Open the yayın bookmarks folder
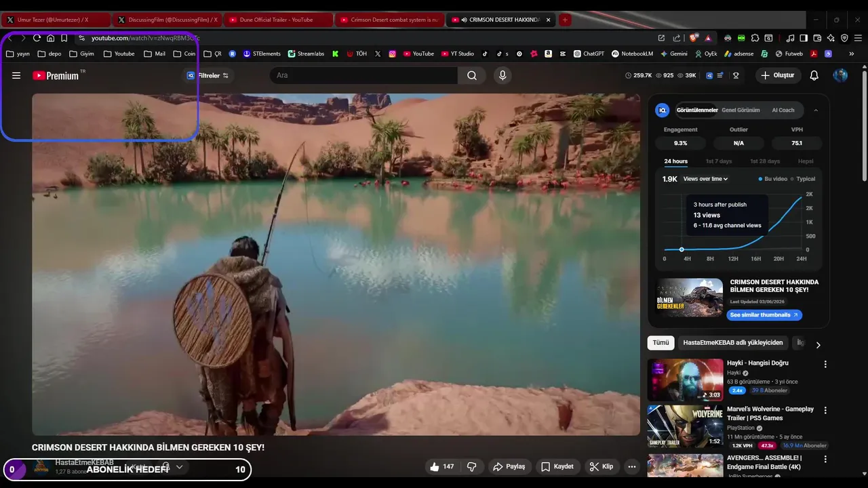 (18, 54)
